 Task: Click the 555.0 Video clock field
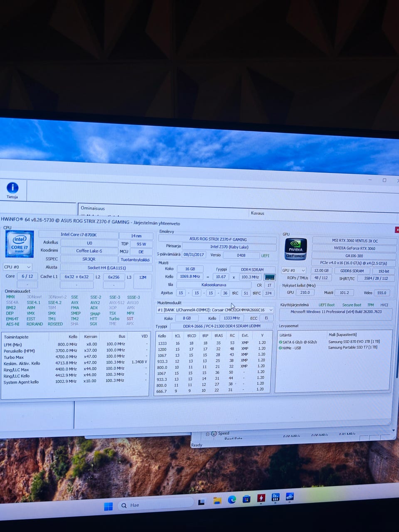(x=382, y=293)
